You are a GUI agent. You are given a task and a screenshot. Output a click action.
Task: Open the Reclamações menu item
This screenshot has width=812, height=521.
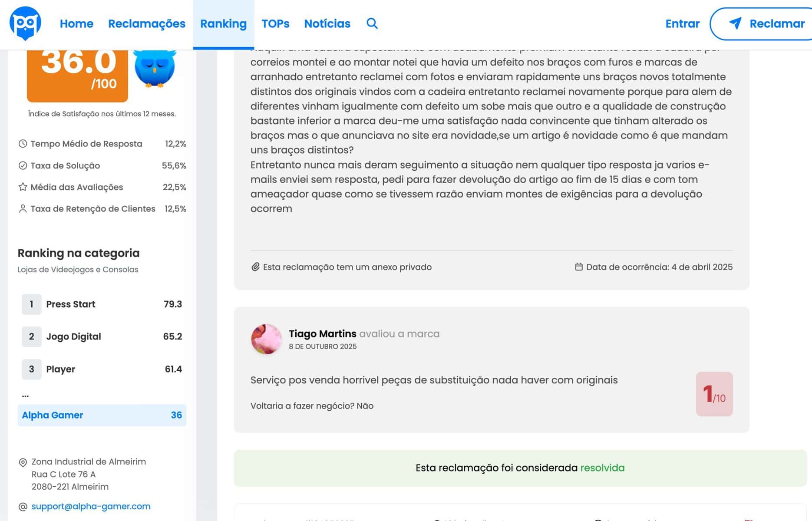(146, 23)
